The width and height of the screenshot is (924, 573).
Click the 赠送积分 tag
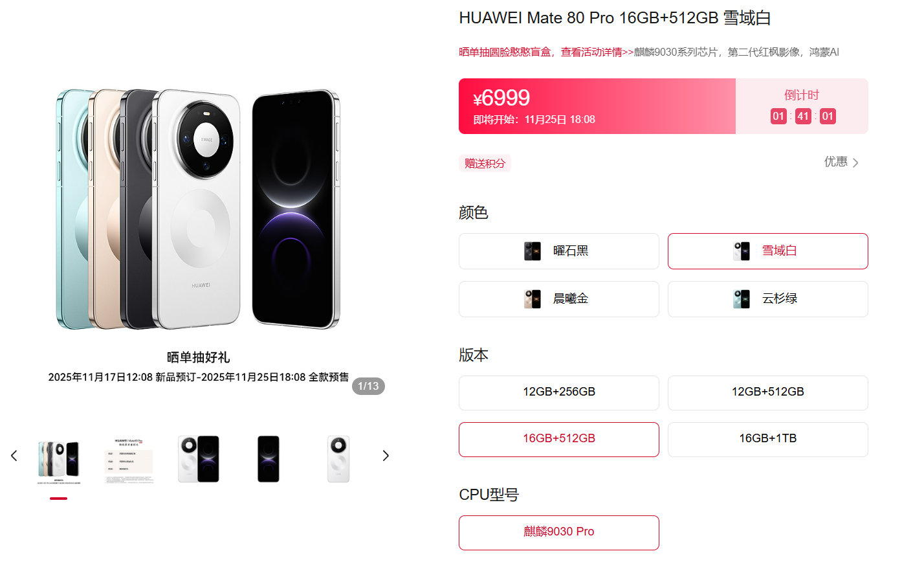[x=485, y=163]
